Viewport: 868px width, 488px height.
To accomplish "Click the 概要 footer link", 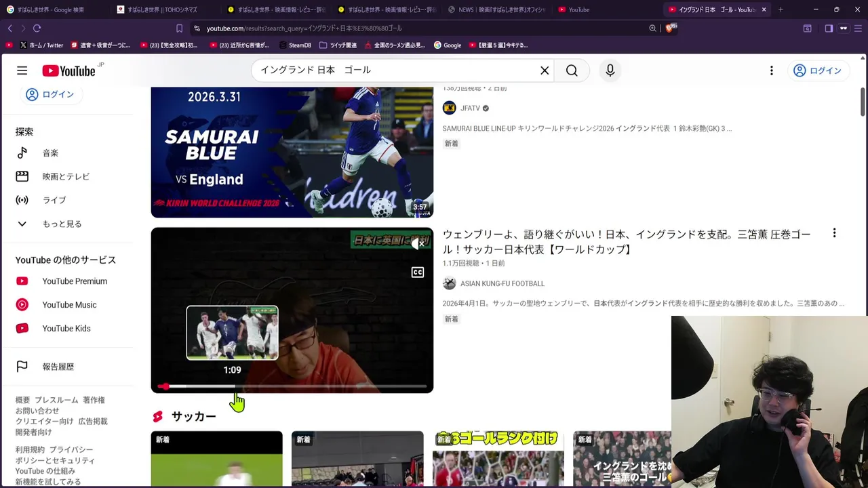I will tap(22, 400).
